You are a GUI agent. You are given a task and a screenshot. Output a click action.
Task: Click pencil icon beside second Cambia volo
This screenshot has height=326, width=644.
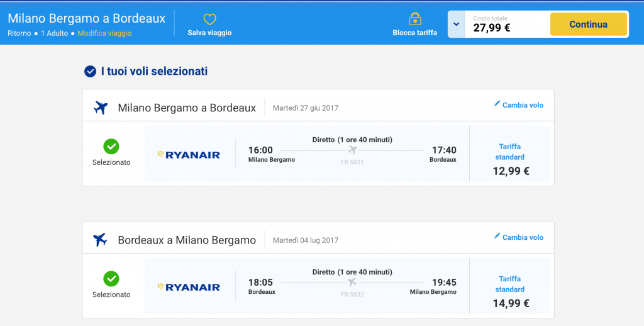point(497,236)
